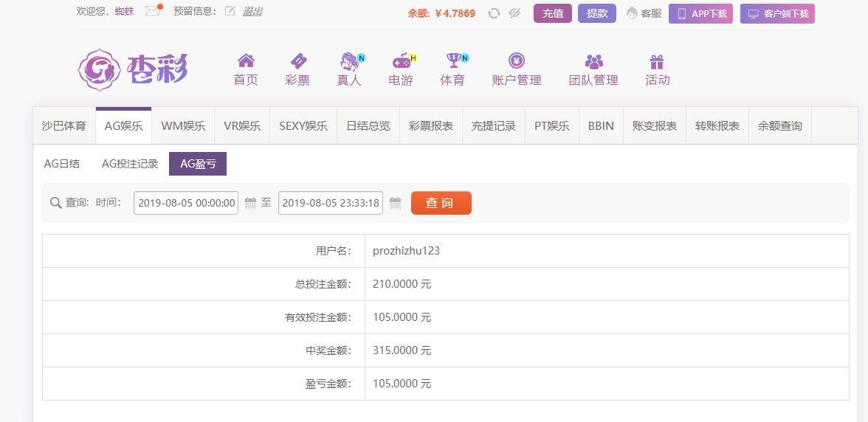The width and height of the screenshot is (868, 422).
Task: Open start date calendar icon
Action: (250, 203)
